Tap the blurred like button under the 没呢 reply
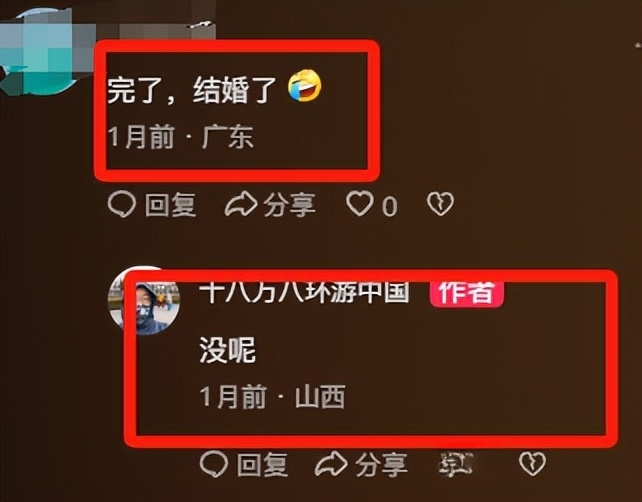 click(x=456, y=464)
